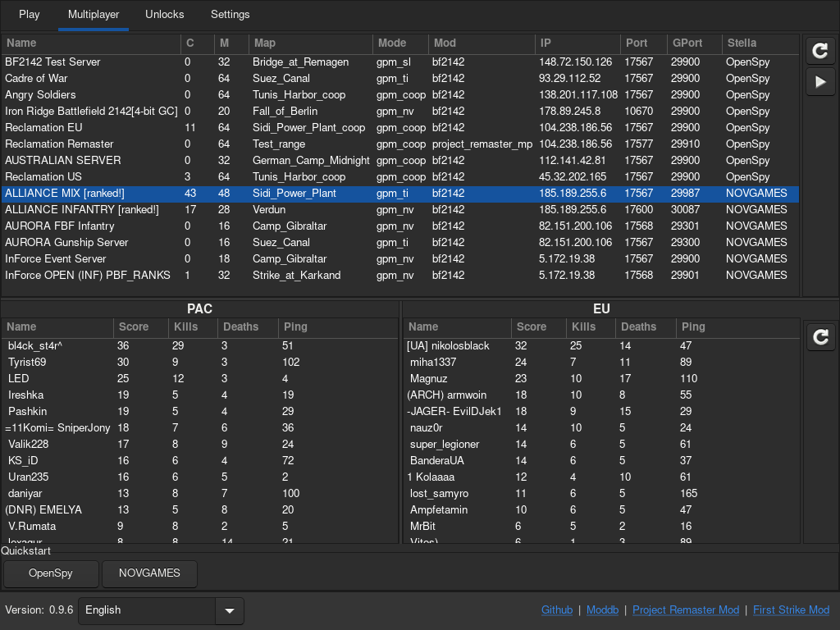This screenshot has width=840, height=630.
Task: Select PAC player =11Komi= SniperJony
Action: [x=200, y=428]
